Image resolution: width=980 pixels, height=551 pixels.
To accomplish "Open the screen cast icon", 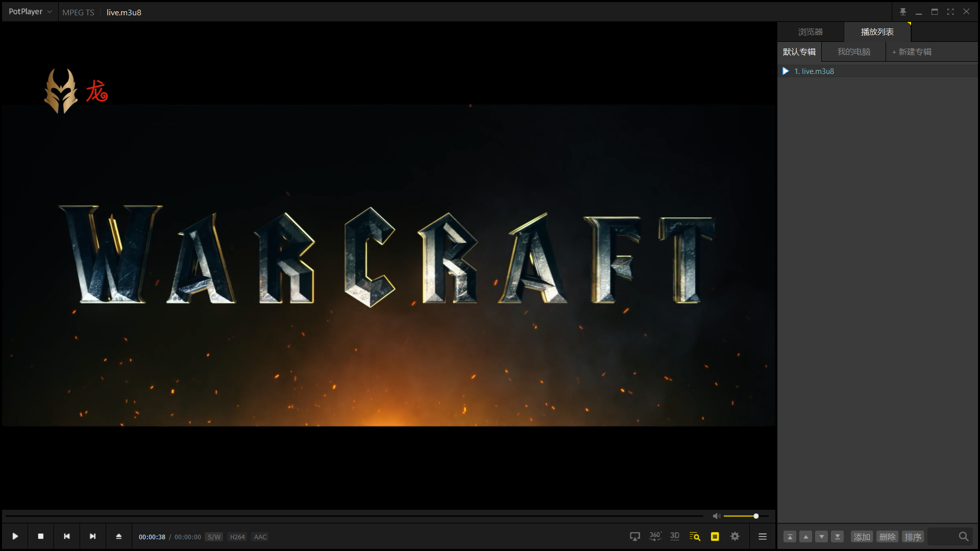I will 635,536.
